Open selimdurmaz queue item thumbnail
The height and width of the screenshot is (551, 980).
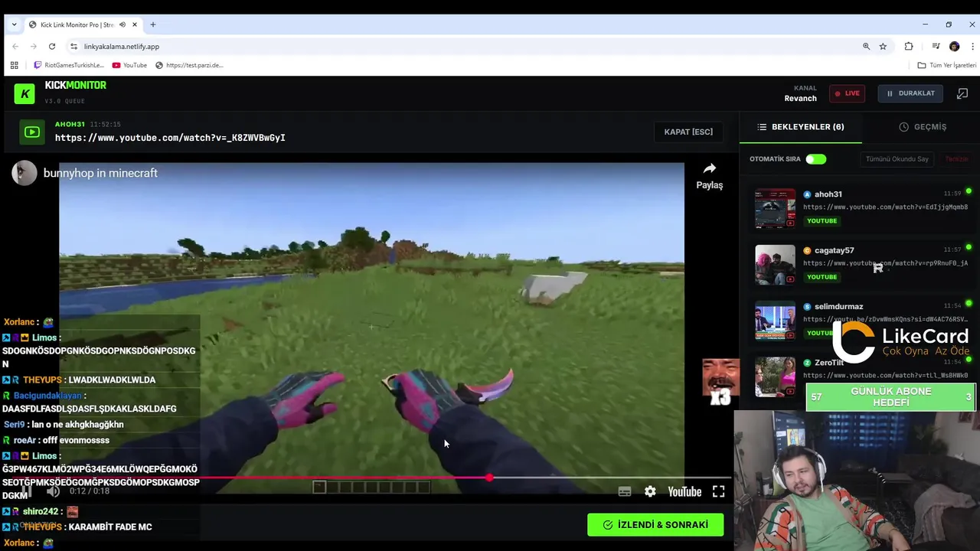click(x=775, y=321)
